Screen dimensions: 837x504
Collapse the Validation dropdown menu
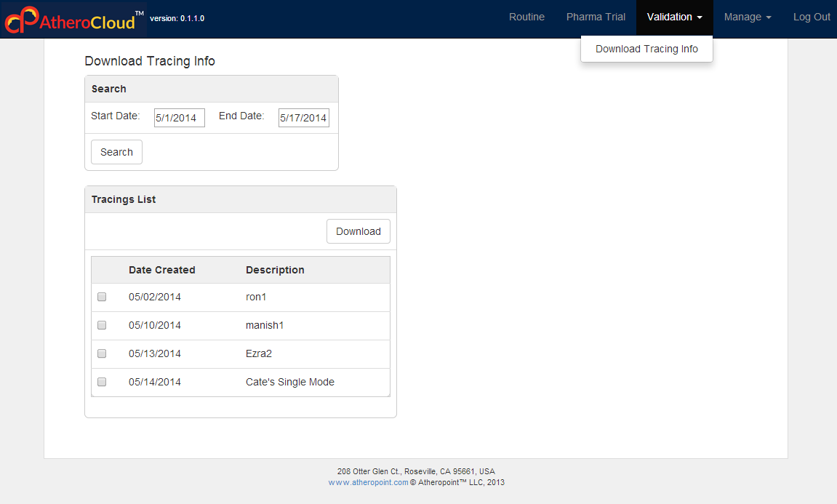(x=674, y=17)
